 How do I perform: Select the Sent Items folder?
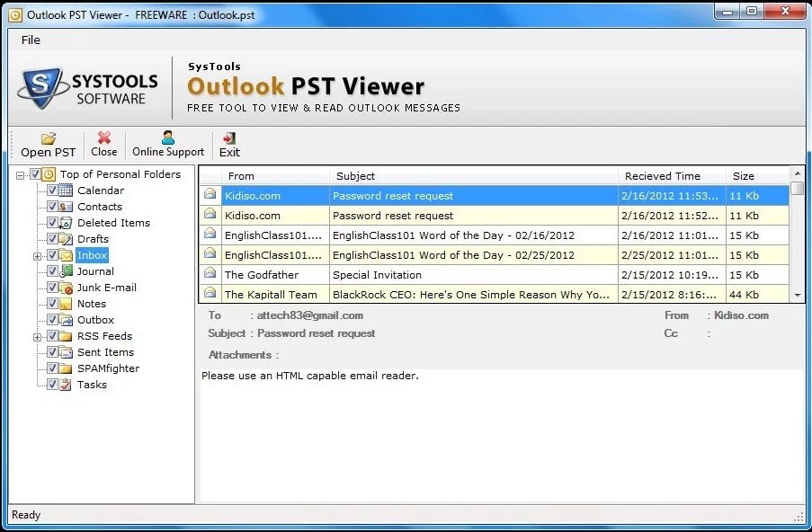(x=105, y=352)
